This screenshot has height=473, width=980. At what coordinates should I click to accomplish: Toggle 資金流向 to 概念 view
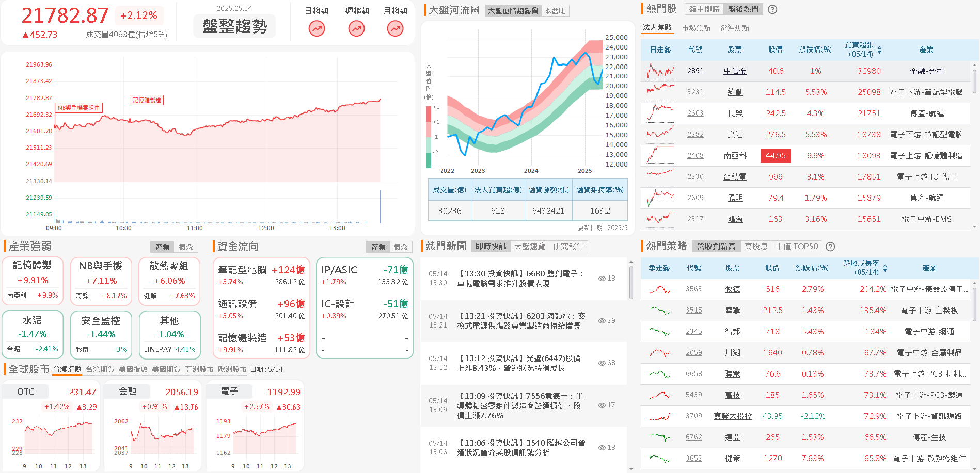401,247
